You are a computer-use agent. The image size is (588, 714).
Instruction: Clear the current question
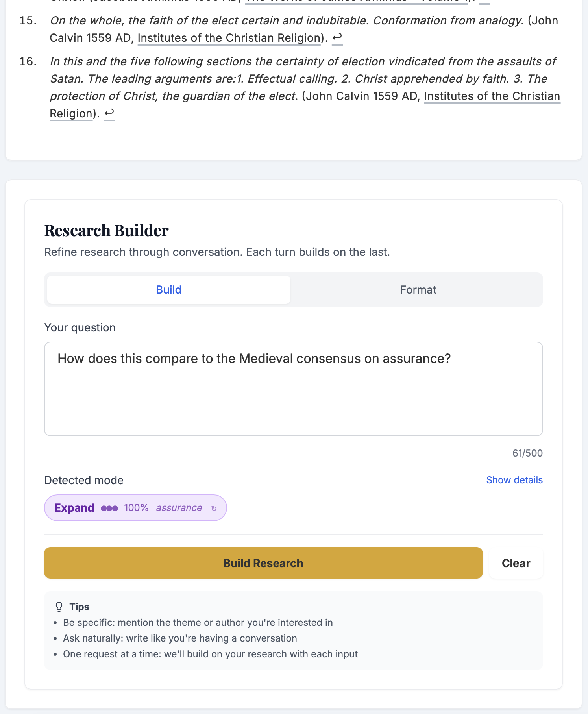(x=516, y=563)
